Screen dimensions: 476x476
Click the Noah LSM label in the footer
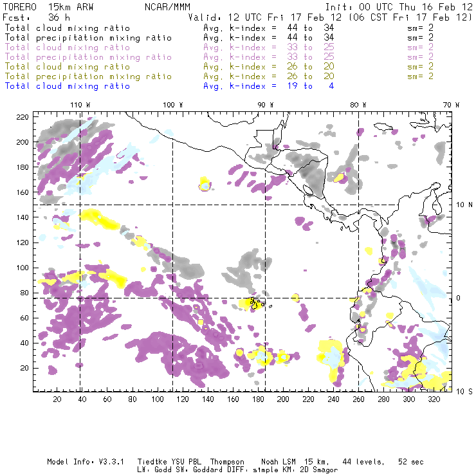[x=278, y=462]
